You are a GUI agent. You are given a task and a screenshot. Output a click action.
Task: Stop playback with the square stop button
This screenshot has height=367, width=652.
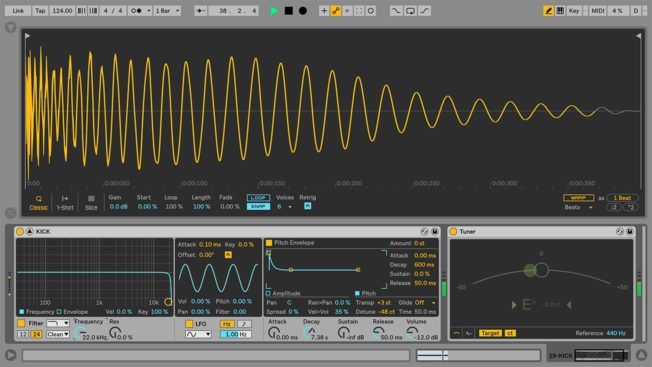point(289,11)
